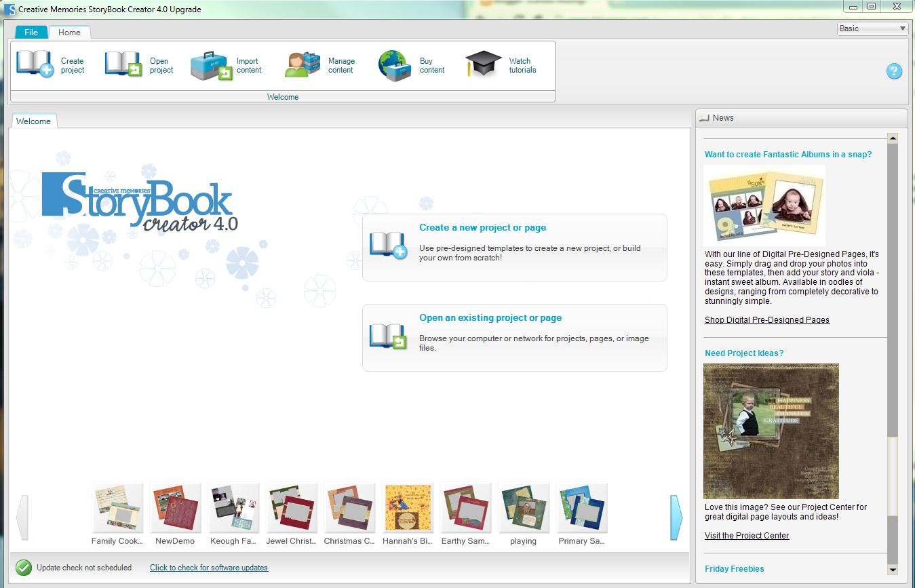Click the Create project book icon
The width and height of the screenshot is (915, 588).
35,64
